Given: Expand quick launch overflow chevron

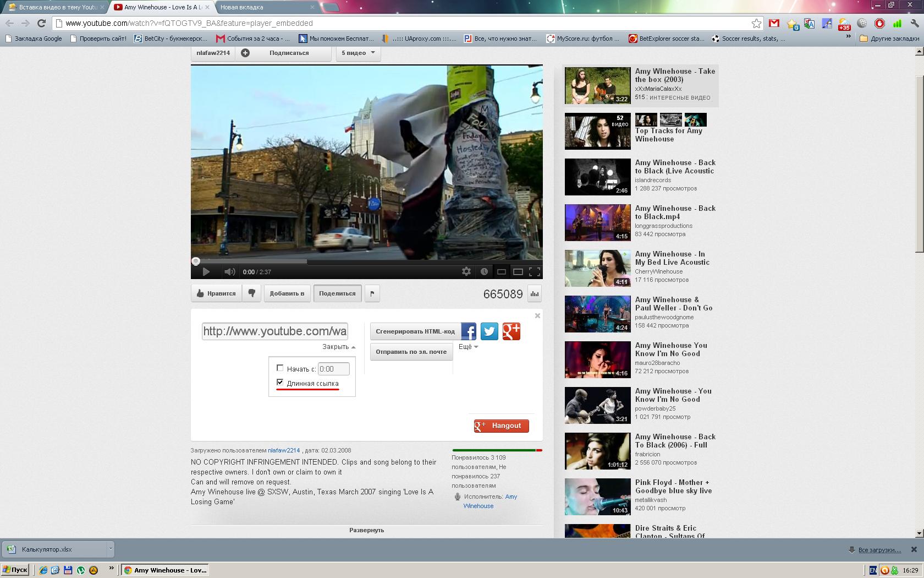Looking at the screenshot, I should [112, 569].
